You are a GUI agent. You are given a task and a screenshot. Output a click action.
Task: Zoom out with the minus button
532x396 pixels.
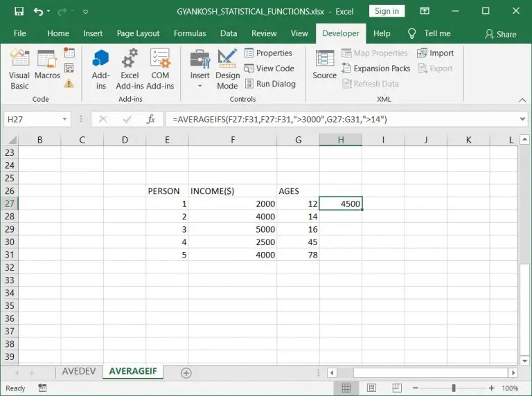(416, 388)
